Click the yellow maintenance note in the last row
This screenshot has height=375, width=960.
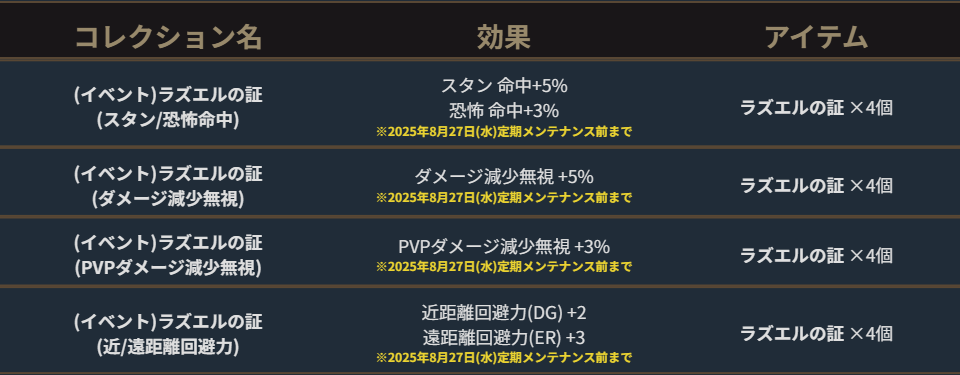pyautogui.click(x=504, y=357)
